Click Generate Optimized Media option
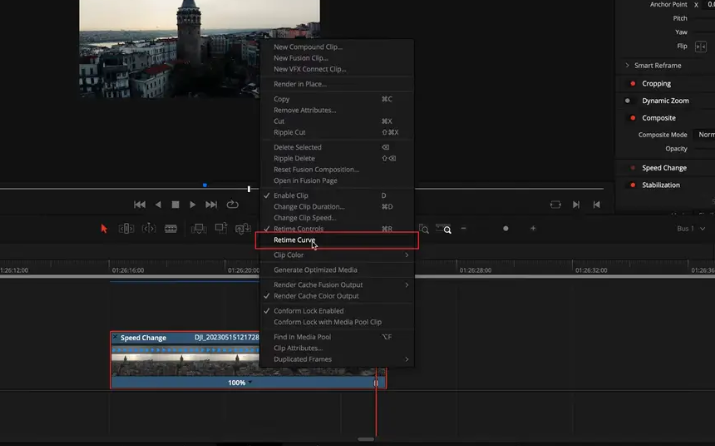Viewport: 715px width, 446px height. [x=315, y=270]
